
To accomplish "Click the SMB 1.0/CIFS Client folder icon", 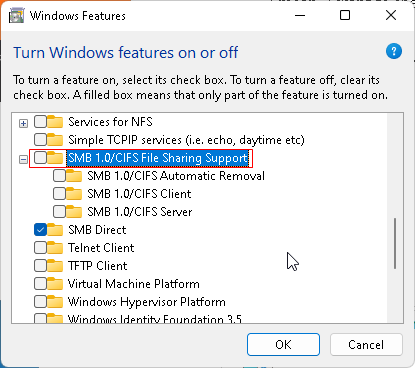I will [74, 194].
